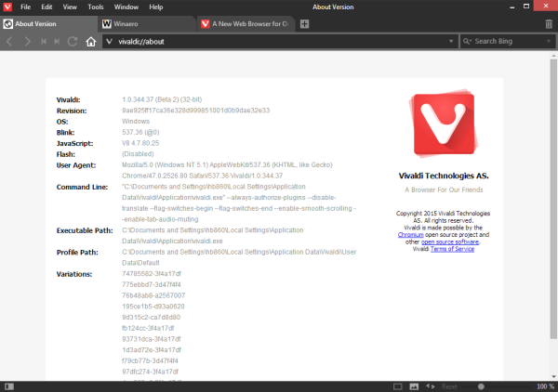Select the Revision hash value

(x=195, y=111)
